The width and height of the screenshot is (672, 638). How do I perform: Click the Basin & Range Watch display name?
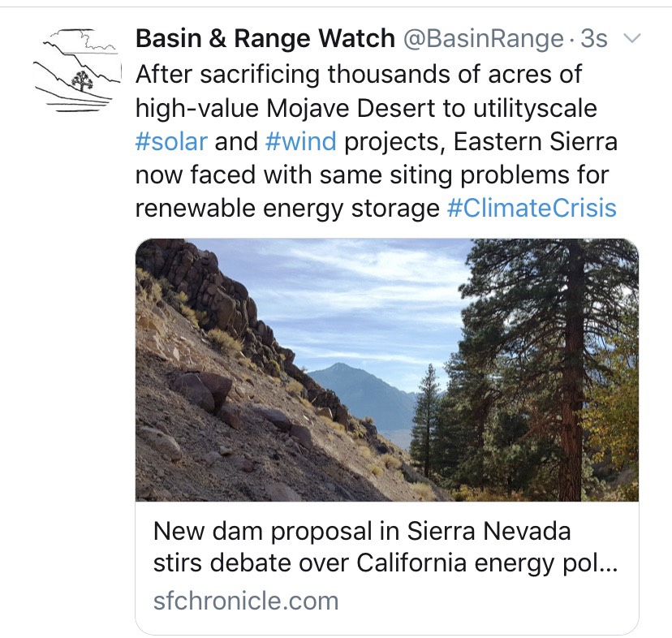(265, 39)
